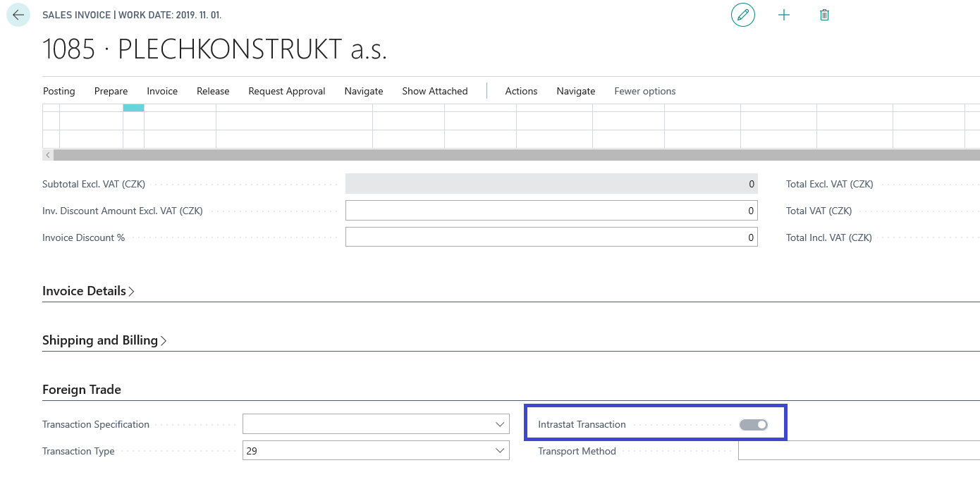Open Navigate menu next to Request Approval
980x489 pixels.
point(364,91)
